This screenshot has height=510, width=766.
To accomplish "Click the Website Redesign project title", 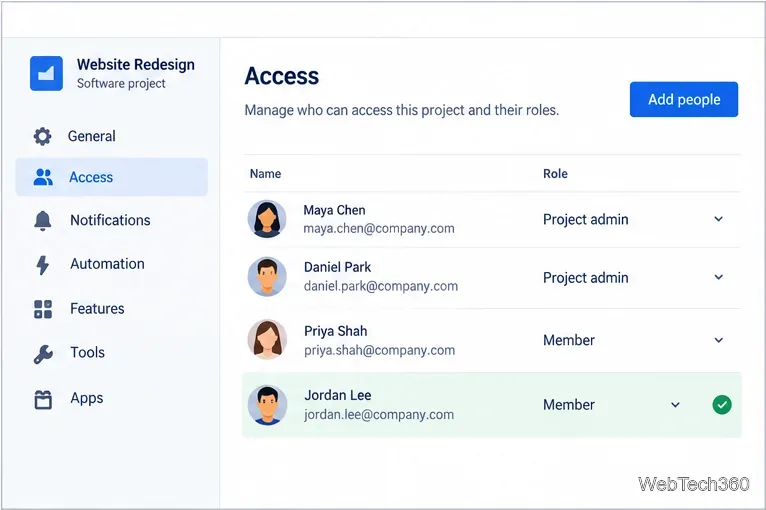I will tap(136, 64).
